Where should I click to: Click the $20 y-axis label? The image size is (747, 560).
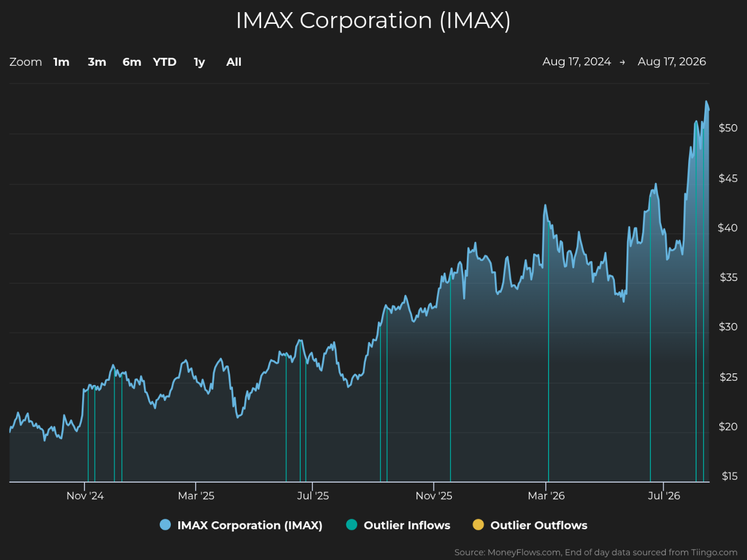click(728, 427)
